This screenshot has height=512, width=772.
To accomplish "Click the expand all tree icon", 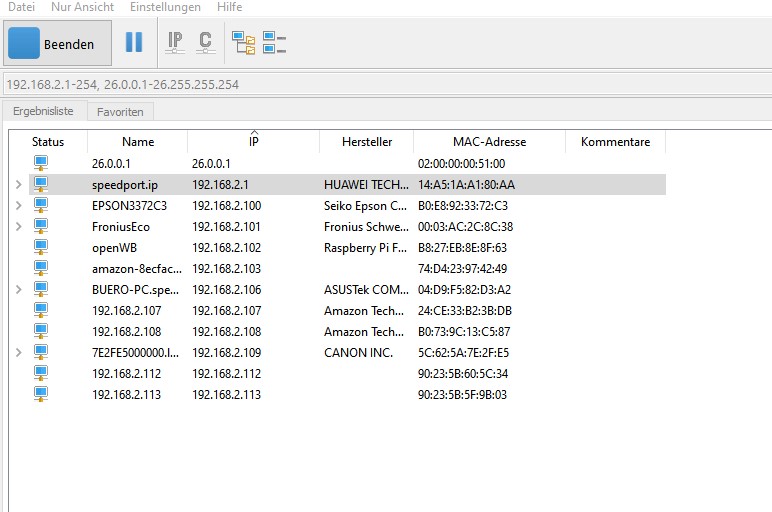I will [x=243, y=43].
